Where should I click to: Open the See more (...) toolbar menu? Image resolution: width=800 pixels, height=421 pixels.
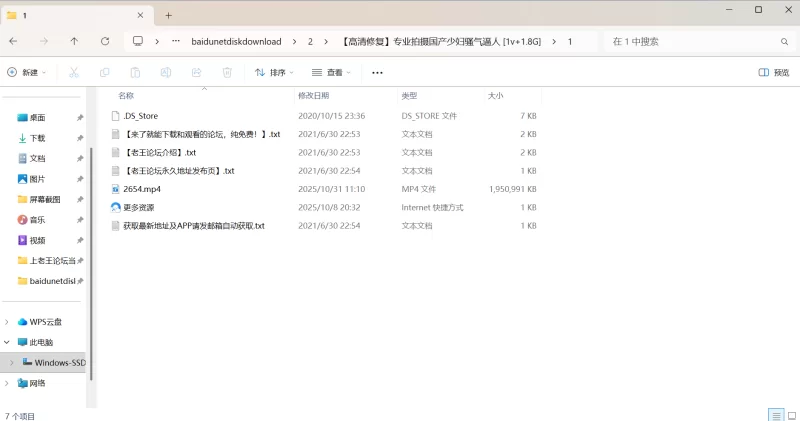377,72
